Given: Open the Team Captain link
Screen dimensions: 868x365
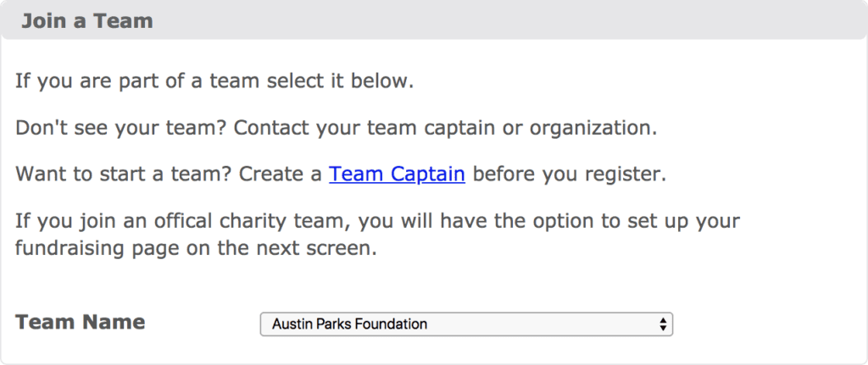Looking at the screenshot, I should [x=397, y=174].
